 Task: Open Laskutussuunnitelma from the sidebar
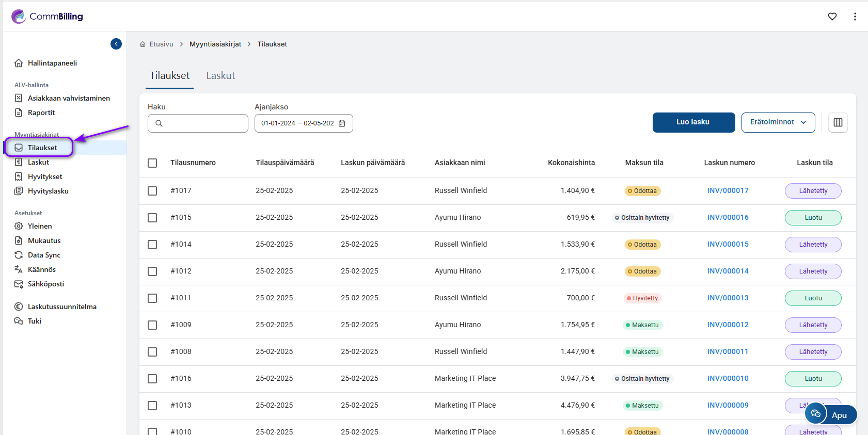(62, 307)
